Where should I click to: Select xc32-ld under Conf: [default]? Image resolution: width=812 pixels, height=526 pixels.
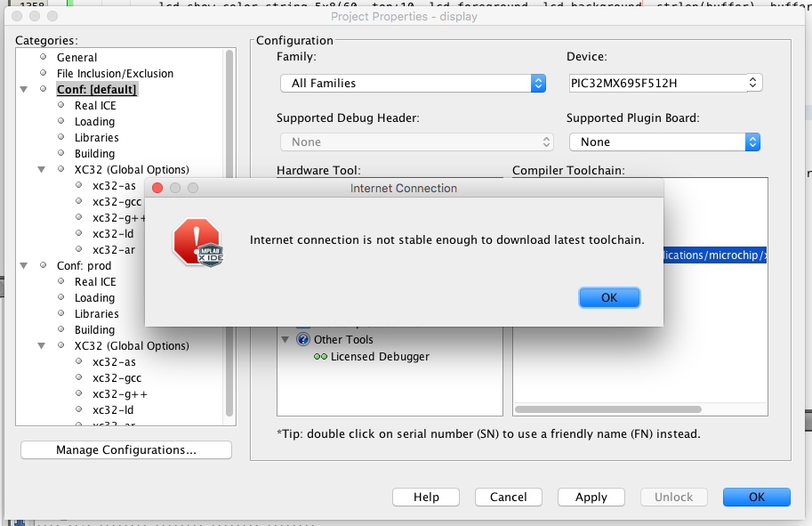pyautogui.click(x=113, y=234)
